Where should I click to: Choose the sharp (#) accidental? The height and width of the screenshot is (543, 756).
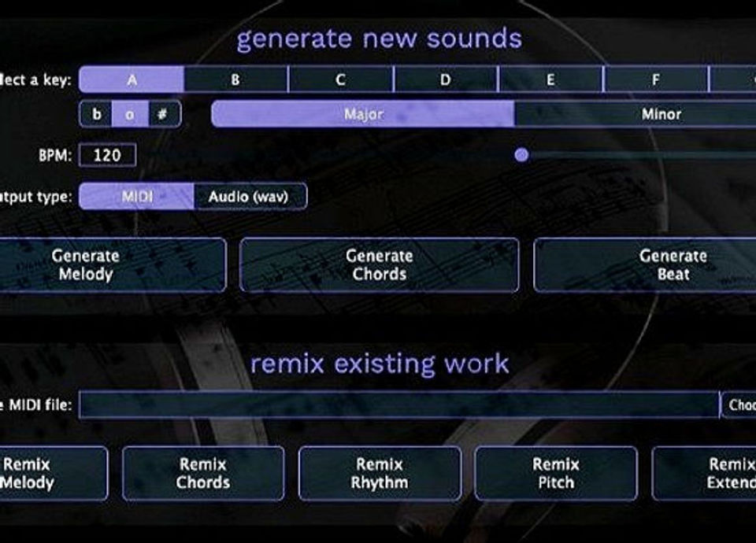point(164,114)
